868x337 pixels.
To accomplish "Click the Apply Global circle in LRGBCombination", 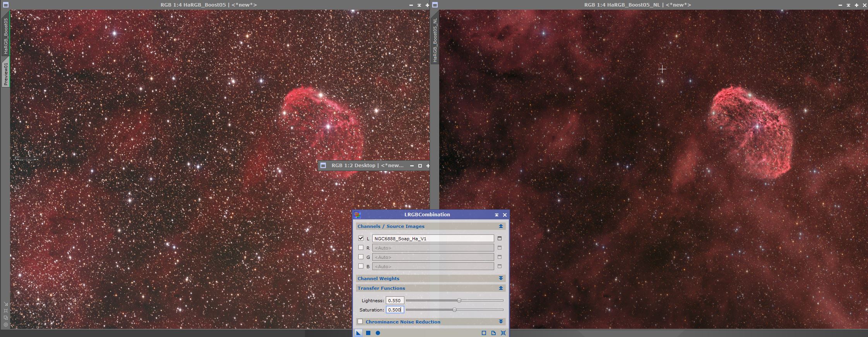I will (378, 333).
